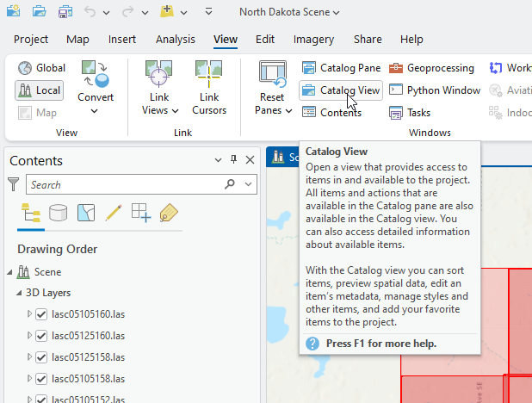Click the Auto Hide pin icon
Image resolution: width=532 pixels, height=403 pixels.
pos(234,159)
